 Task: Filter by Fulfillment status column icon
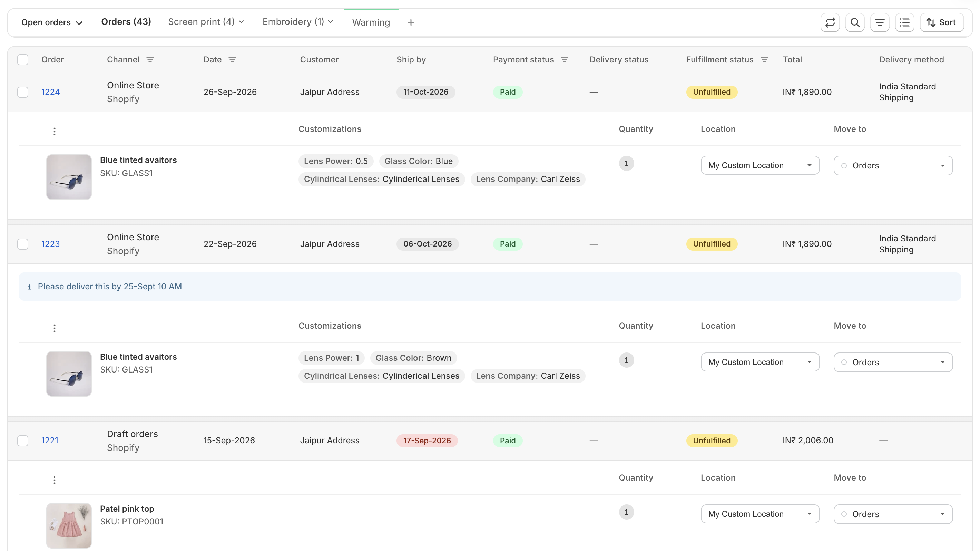coord(764,60)
